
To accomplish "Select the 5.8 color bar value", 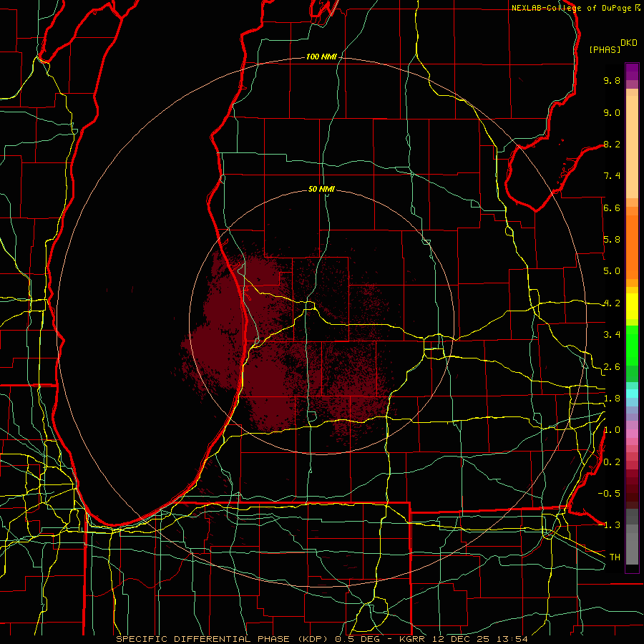I will click(x=612, y=240).
